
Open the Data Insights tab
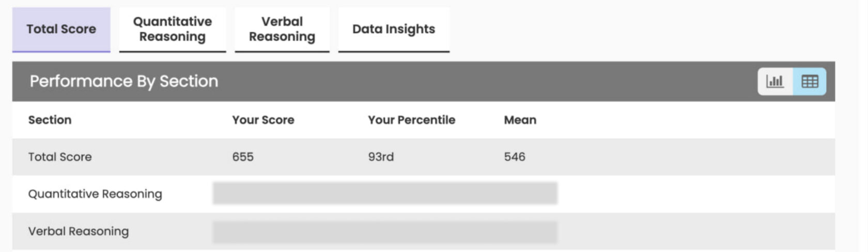pos(394,29)
